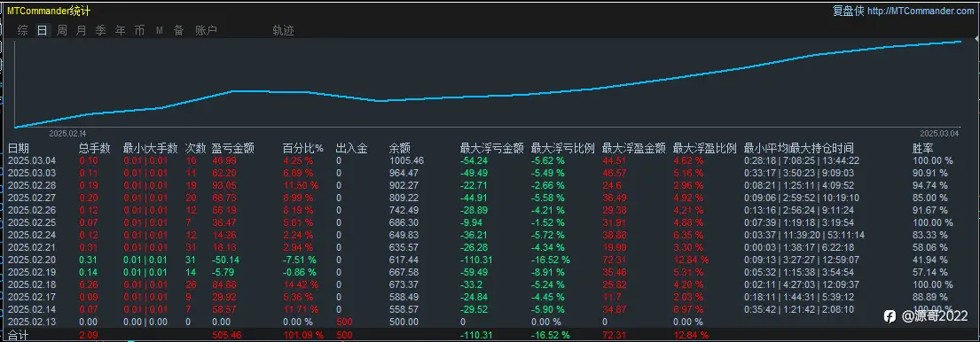Image resolution: width=980 pixels, height=342 pixels.
Task: Click the total profit 505.46
Action: click(x=227, y=336)
